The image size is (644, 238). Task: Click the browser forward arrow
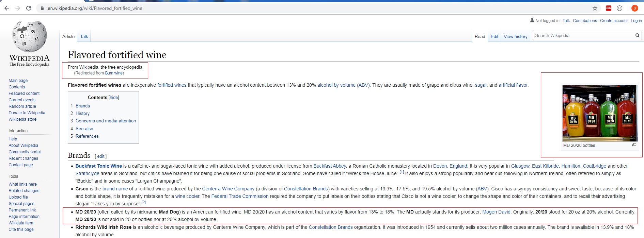pyautogui.click(x=18, y=8)
